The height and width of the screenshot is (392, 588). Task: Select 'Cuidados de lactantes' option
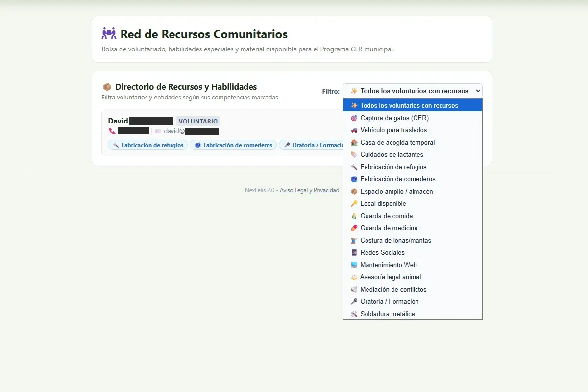click(x=413, y=154)
